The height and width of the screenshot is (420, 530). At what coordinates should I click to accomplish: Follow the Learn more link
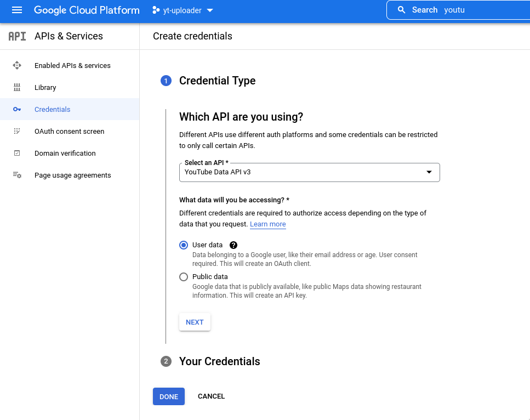point(267,224)
